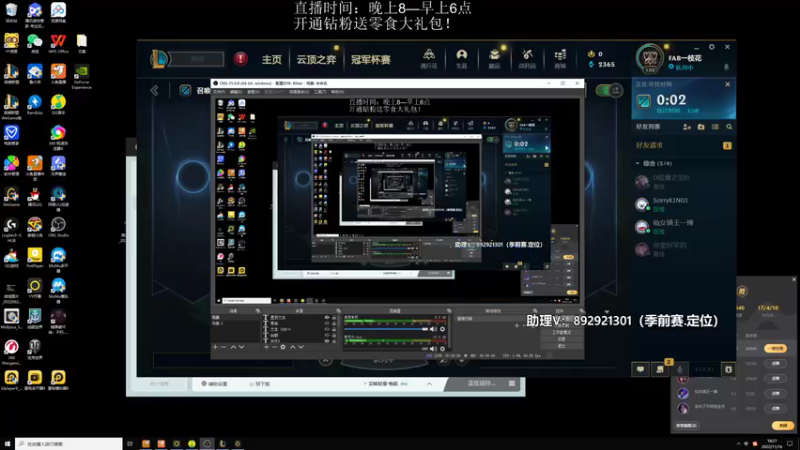Click the friends list sort icon
800x450 pixels.
click(x=715, y=127)
